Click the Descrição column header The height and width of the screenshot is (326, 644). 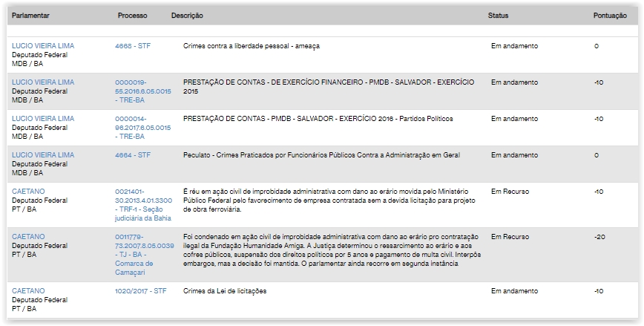[x=187, y=16]
